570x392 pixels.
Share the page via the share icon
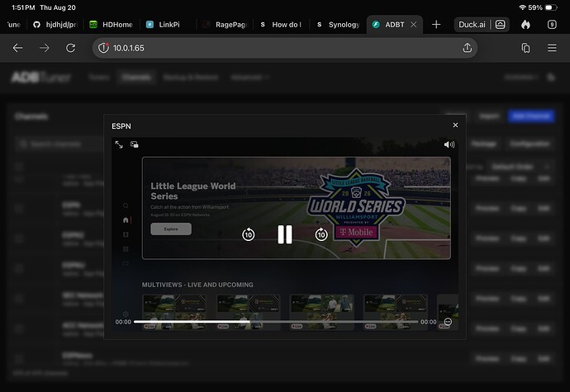tap(467, 48)
